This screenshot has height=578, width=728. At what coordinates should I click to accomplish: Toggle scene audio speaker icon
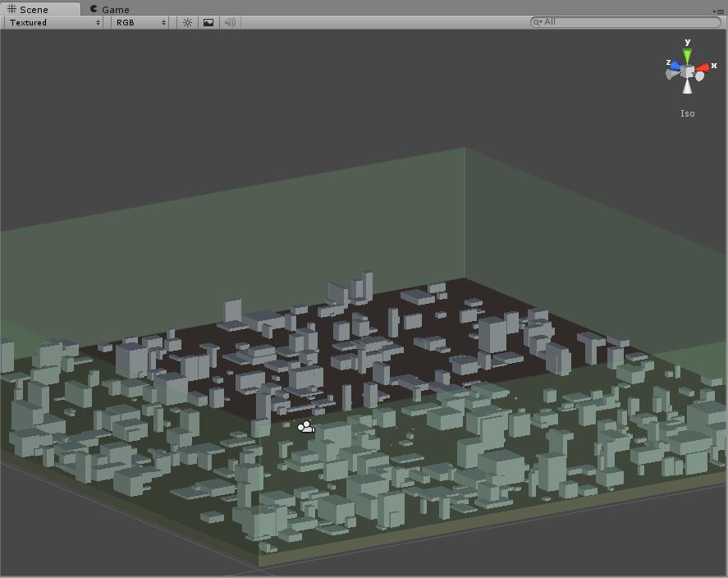[x=230, y=22]
